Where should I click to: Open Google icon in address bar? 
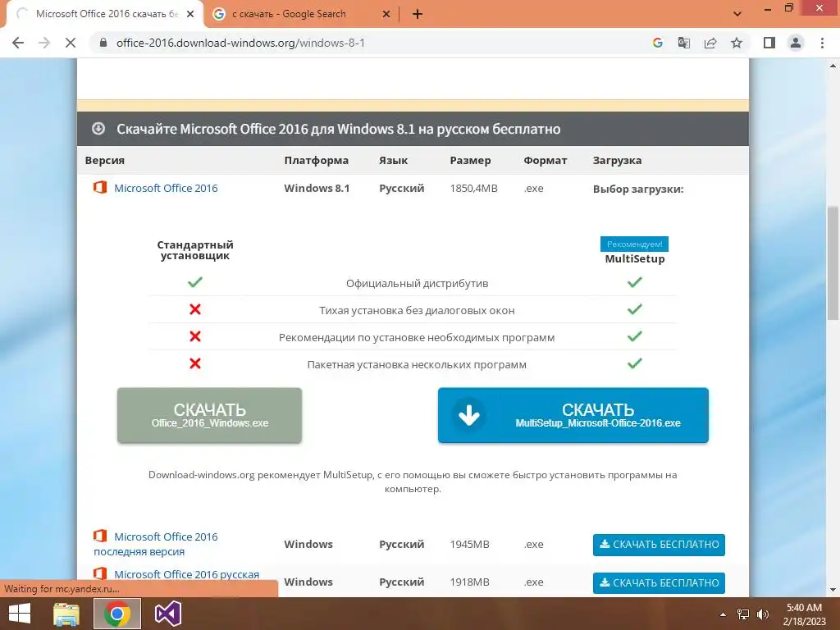coord(657,43)
